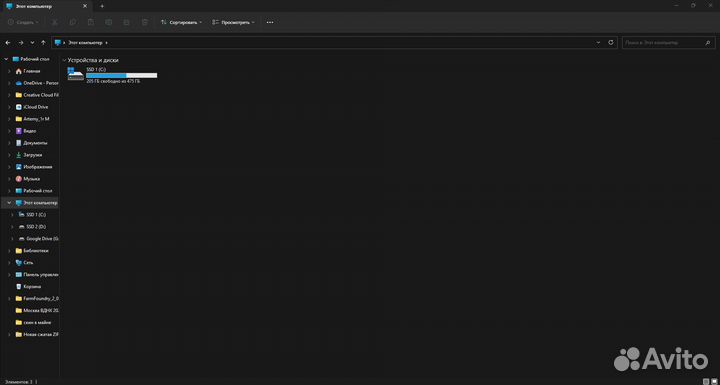The width and height of the screenshot is (720, 385).
Task: Collapse the Этот компьютер tree node
Action: tap(9, 203)
